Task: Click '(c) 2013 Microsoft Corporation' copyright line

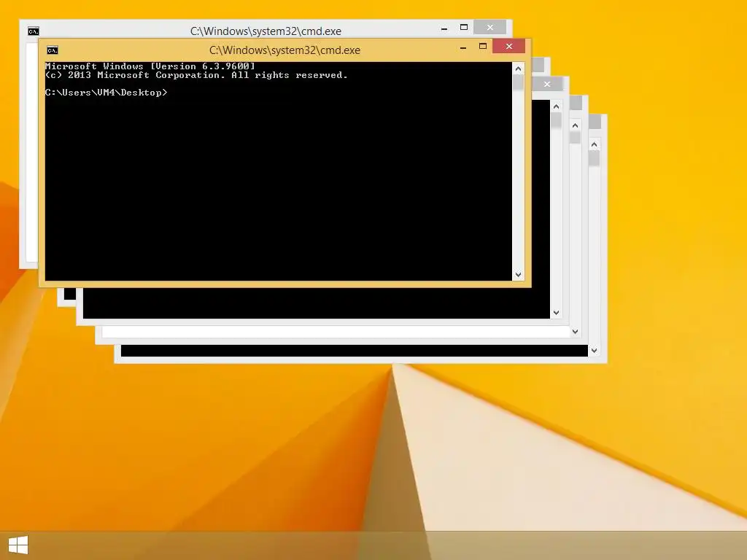Action: [196, 75]
